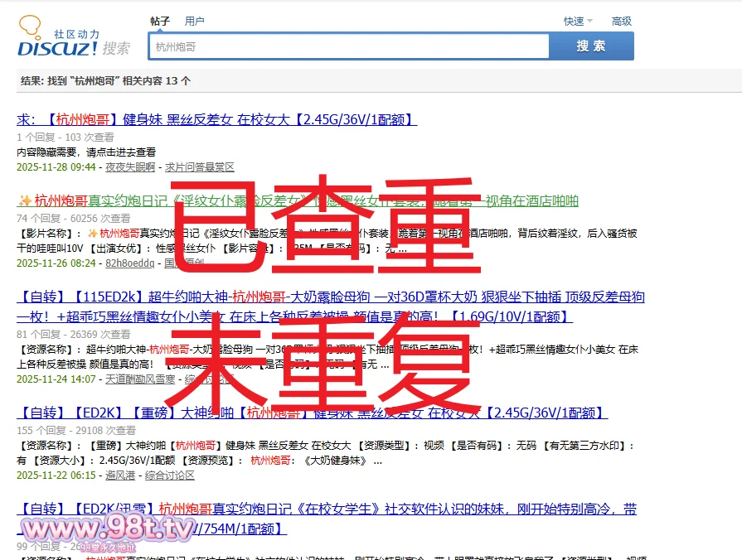
Task: Focus the search keyword input field
Action: click(x=348, y=47)
